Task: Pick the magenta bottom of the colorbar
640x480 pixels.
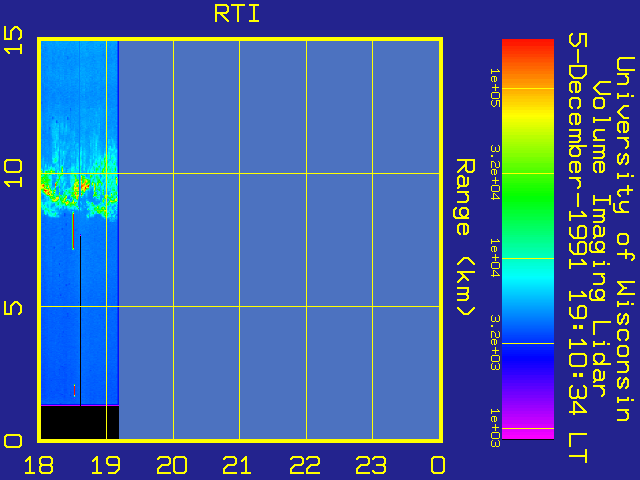Action: click(x=527, y=434)
